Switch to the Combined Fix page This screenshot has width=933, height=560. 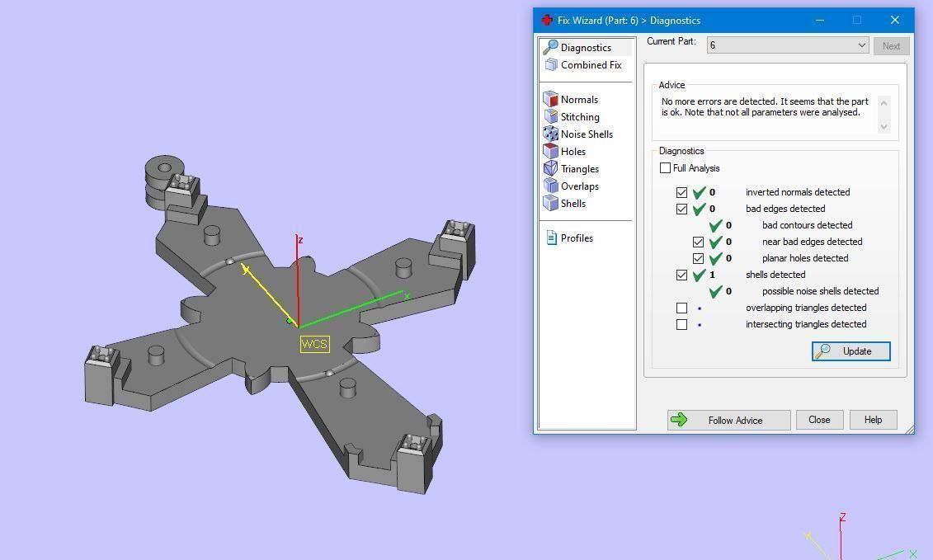point(591,65)
